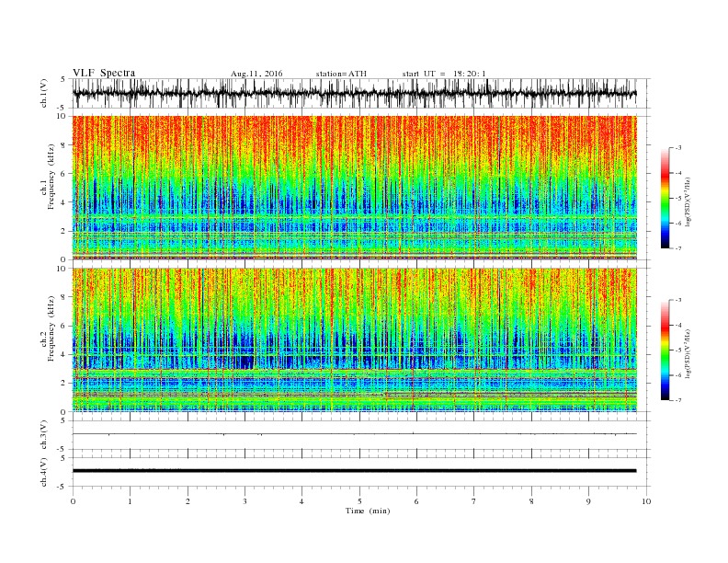This screenshot has height=563, width=728.
Task: Click inside the ch.1 spectrogram panel
Action: (354, 188)
